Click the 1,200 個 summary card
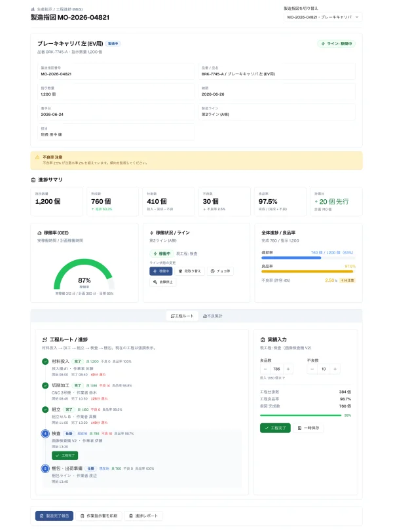The width and height of the screenshot is (393, 532). coord(56,202)
